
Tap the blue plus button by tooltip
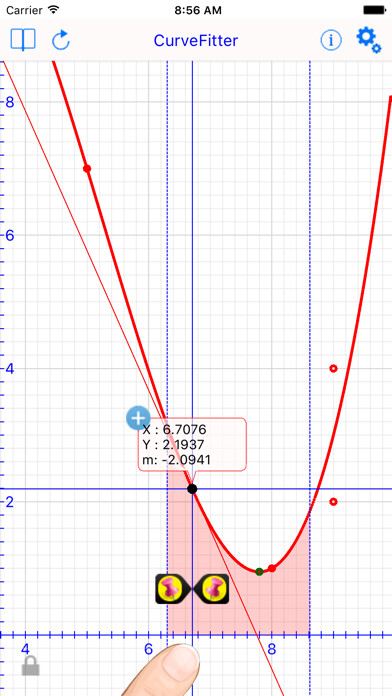[x=138, y=418]
